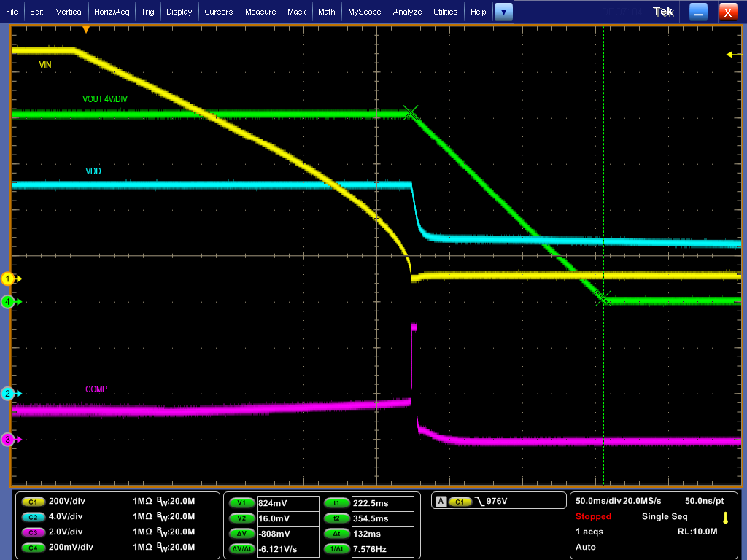
Task: Click the red Stopped status text
Action: (593, 516)
